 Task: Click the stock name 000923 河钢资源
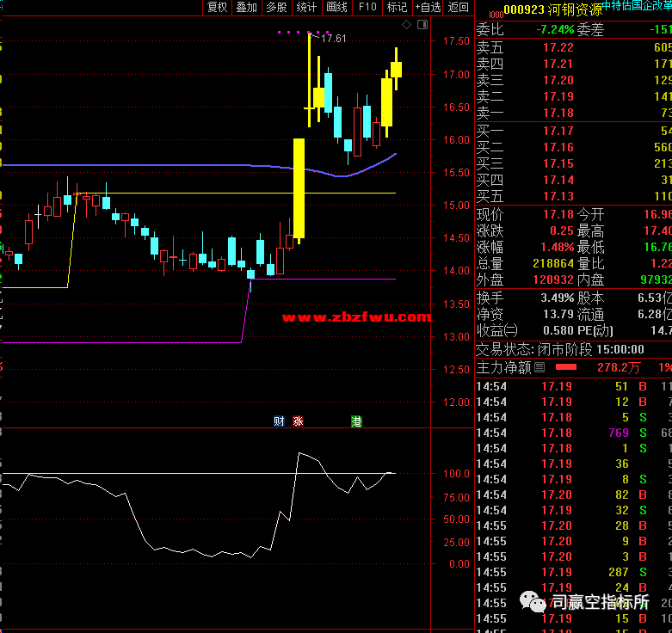[x=553, y=9]
